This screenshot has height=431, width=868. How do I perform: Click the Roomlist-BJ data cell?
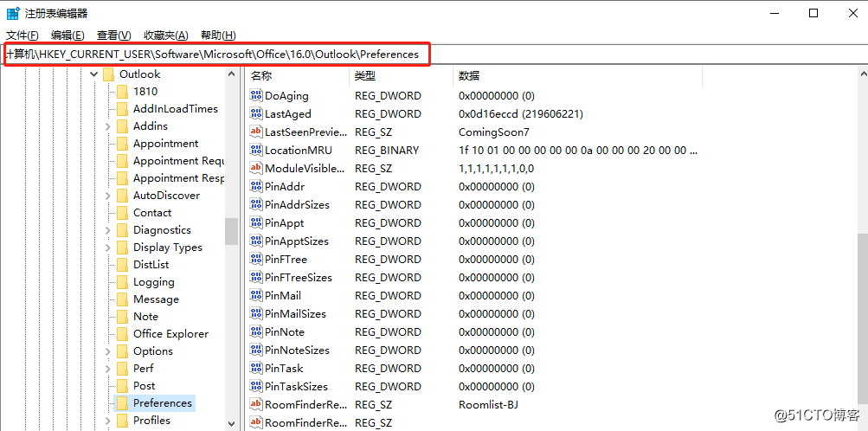point(488,404)
